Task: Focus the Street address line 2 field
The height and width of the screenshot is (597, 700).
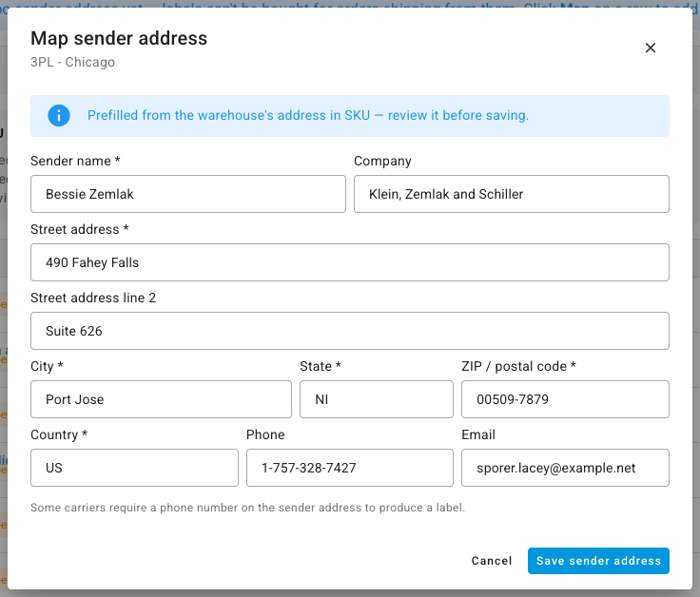Action: [x=350, y=331]
